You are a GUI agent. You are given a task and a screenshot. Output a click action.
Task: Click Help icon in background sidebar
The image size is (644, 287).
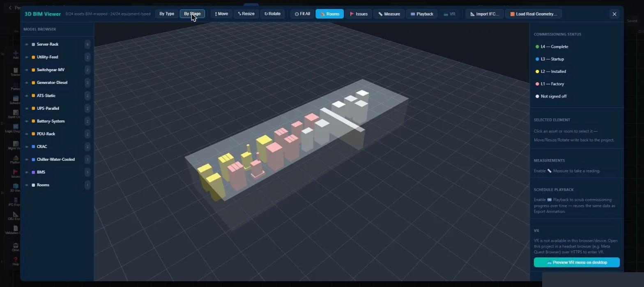[x=16, y=262]
